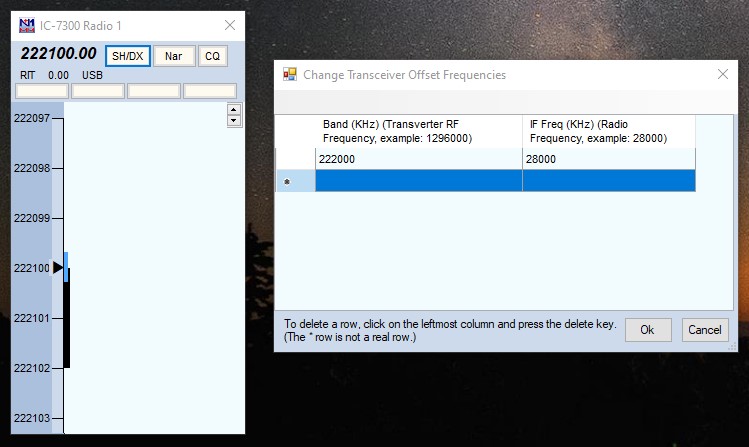This screenshot has height=447, width=749.
Task: Click the bandmap zoom up arrow
Action: click(x=234, y=110)
